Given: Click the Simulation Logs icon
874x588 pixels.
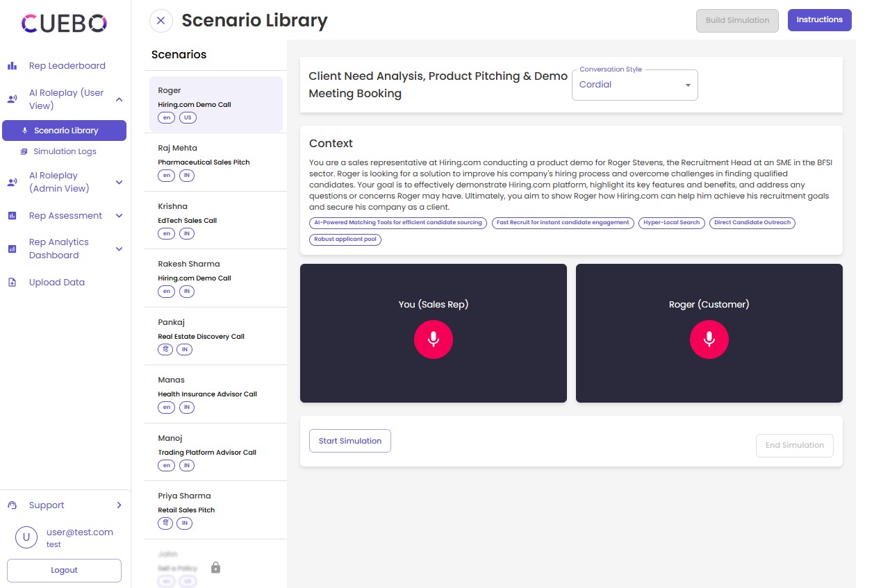Looking at the screenshot, I should [24, 151].
